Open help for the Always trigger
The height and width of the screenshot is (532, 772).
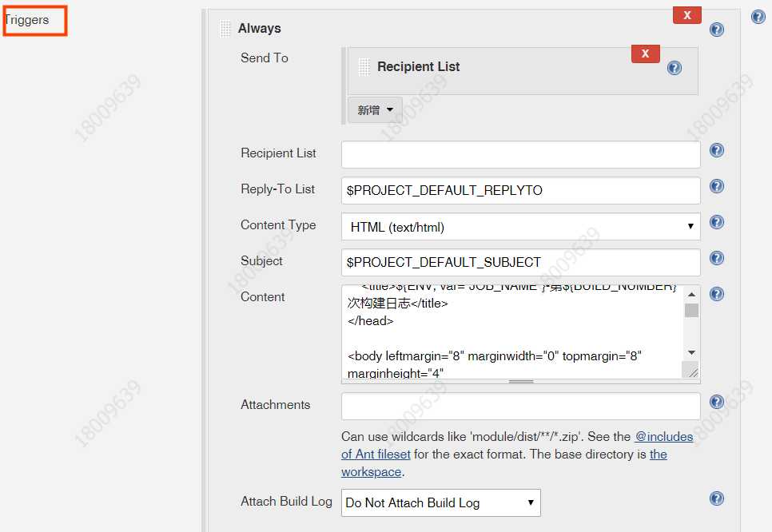click(716, 30)
